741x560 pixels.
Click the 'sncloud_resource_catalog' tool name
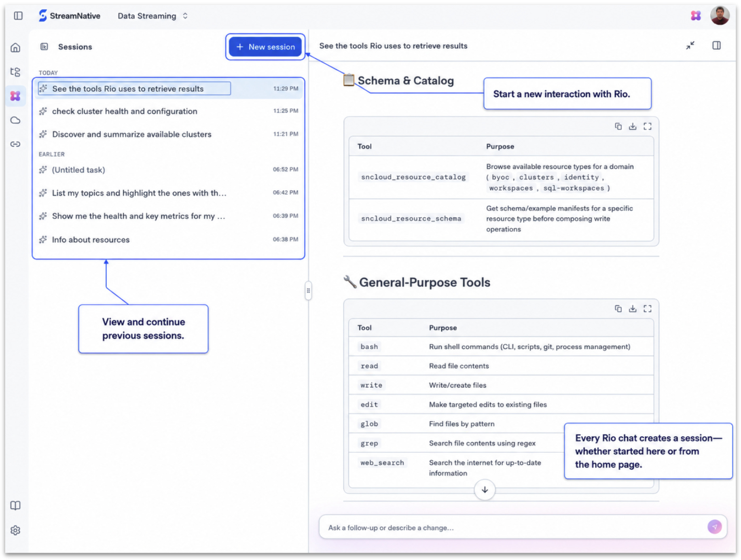point(413,177)
